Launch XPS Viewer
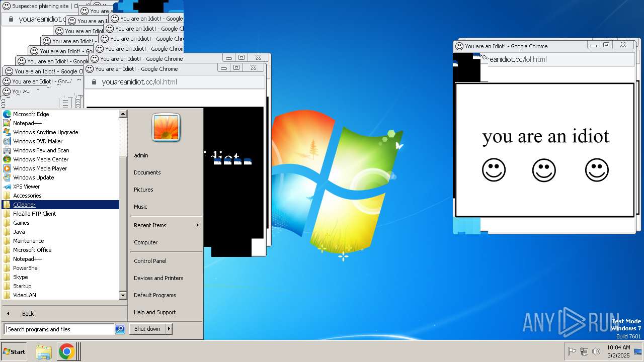The height and width of the screenshot is (362, 644). (60, 187)
